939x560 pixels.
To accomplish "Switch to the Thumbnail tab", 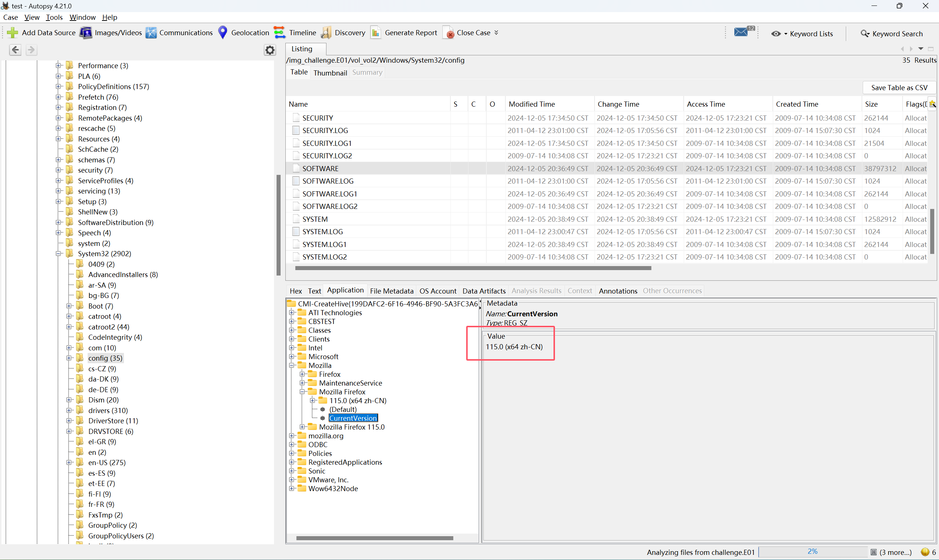I will pyautogui.click(x=330, y=73).
